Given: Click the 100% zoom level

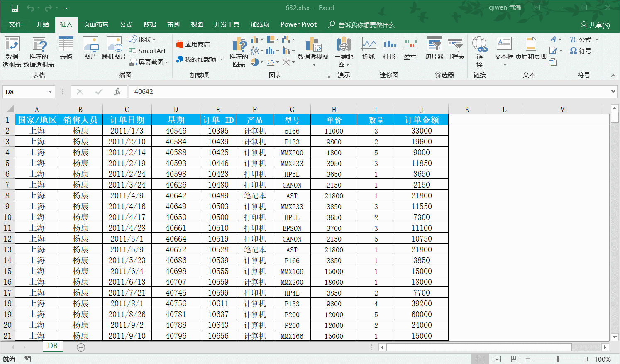Looking at the screenshot, I should tap(603, 359).
